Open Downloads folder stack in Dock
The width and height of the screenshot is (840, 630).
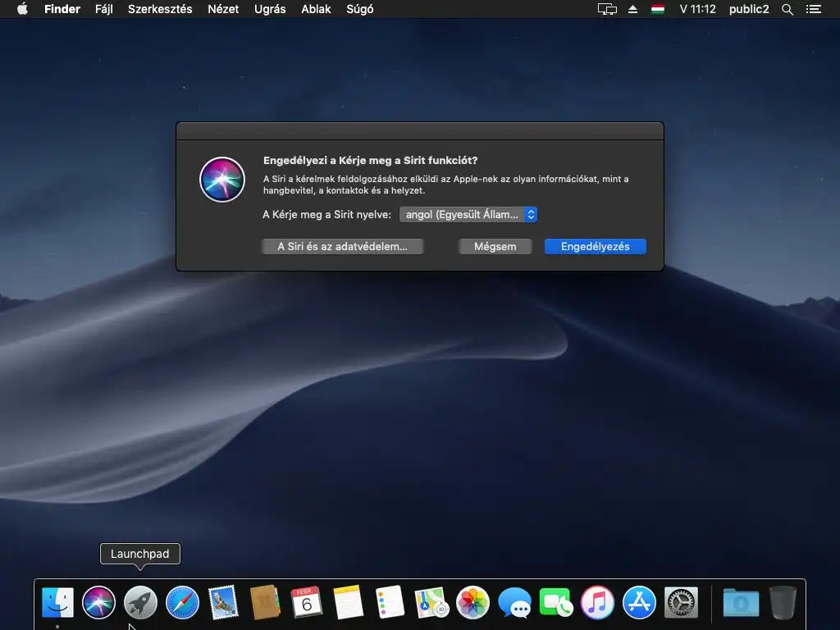741,602
